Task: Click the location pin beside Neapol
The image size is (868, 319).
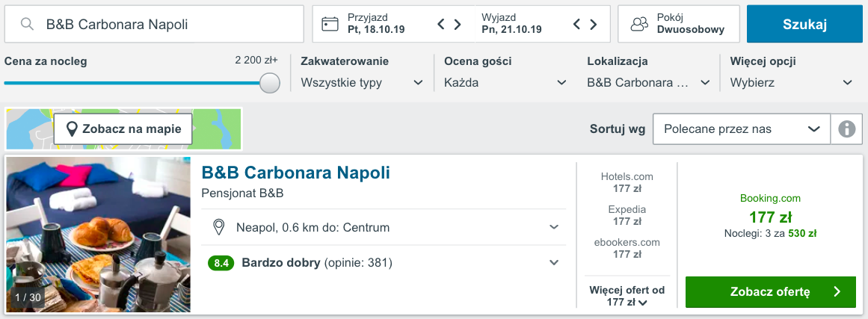Action: tap(219, 227)
